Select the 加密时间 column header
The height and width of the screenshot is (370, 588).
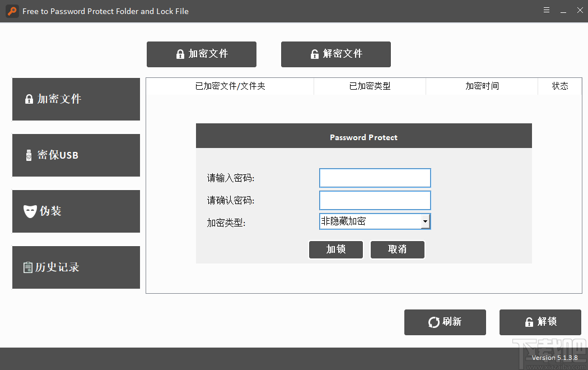click(x=482, y=86)
